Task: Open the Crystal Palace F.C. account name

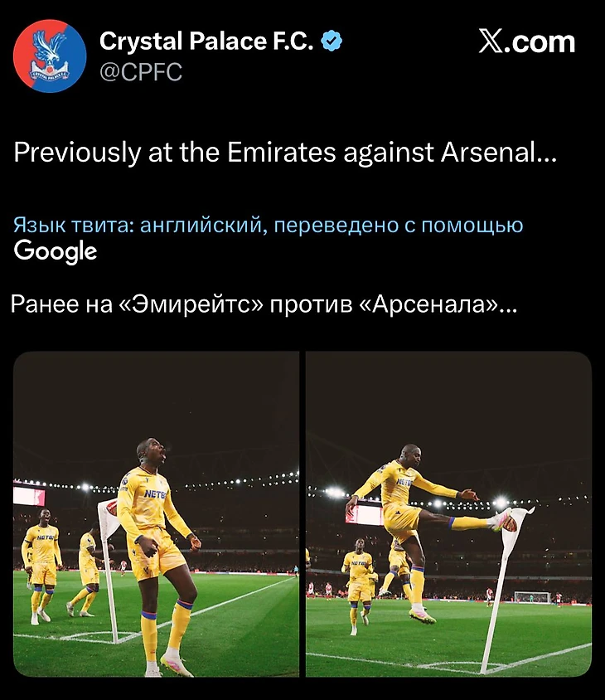Action: point(206,41)
